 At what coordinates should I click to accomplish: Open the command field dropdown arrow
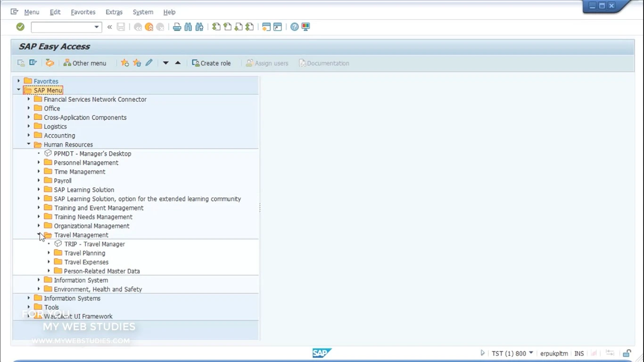point(97,27)
